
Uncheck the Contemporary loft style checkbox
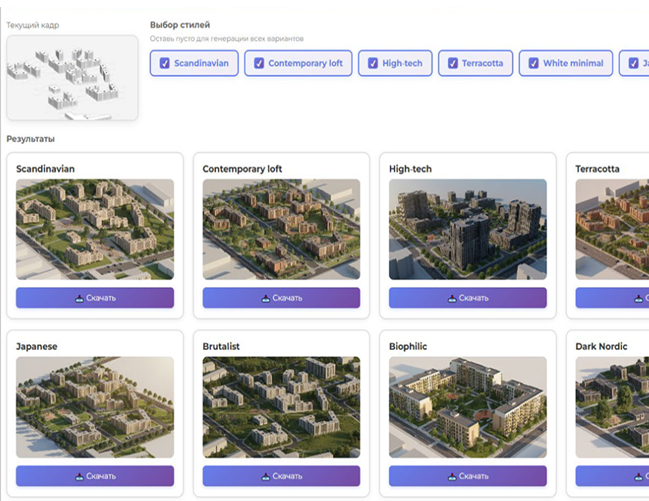pyautogui.click(x=259, y=63)
